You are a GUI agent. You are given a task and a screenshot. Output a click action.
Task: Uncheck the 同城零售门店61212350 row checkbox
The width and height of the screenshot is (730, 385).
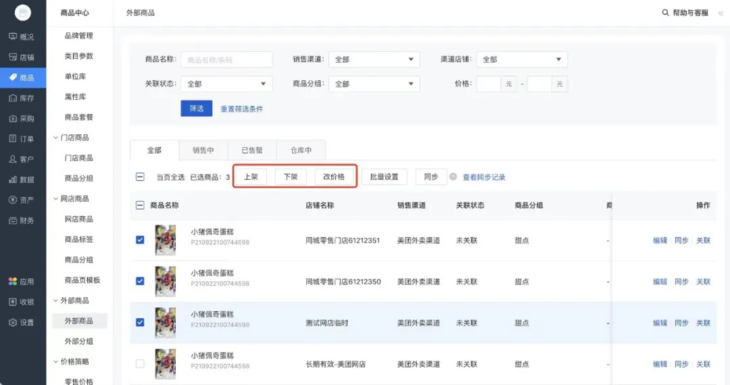[140, 281]
